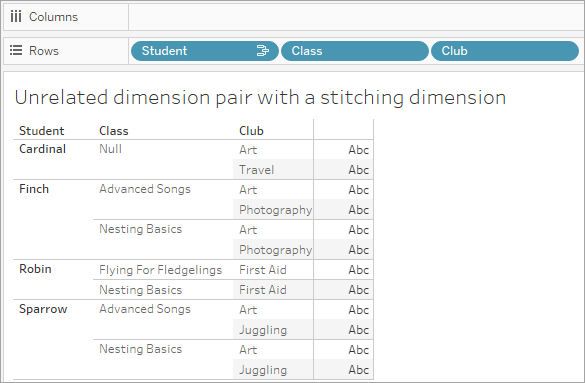
Task: Click the empty Columns shelf area
Action: [356, 17]
